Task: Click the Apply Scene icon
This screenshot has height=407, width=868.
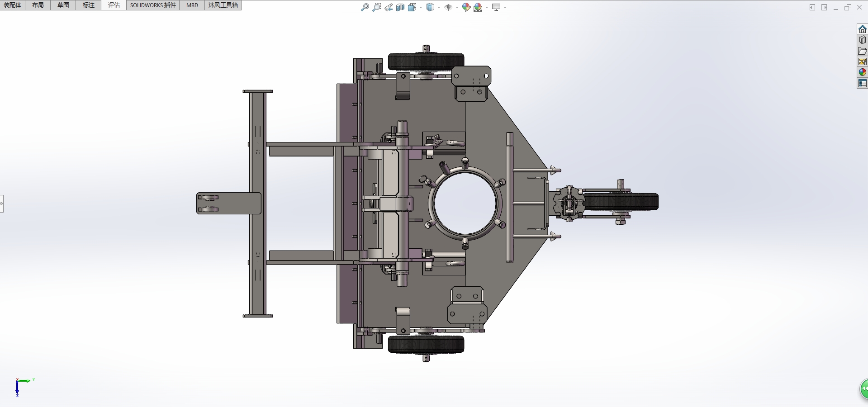Action: coord(478,7)
